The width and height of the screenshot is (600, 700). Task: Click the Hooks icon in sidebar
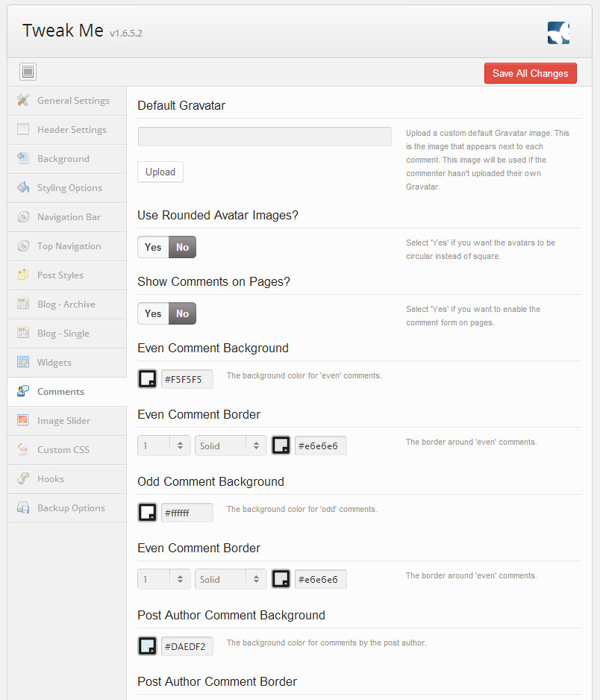point(23,478)
